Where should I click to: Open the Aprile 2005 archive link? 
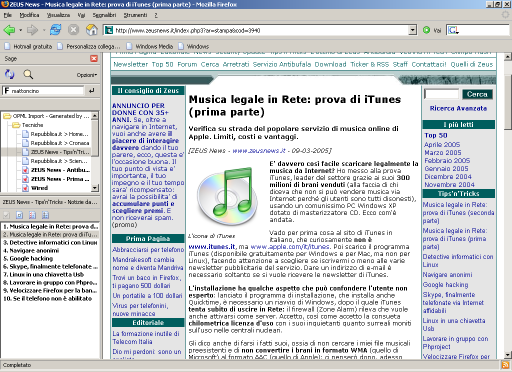pos(442,144)
